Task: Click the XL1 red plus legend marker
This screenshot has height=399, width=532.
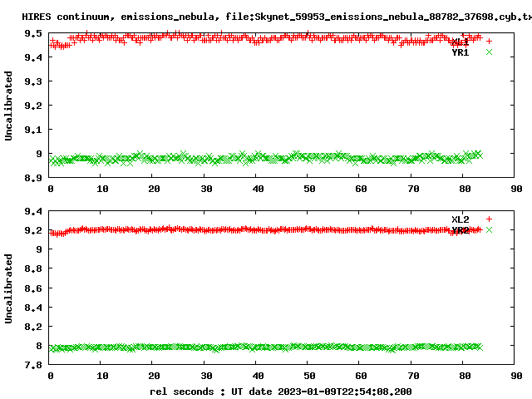Action: [489, 41]
